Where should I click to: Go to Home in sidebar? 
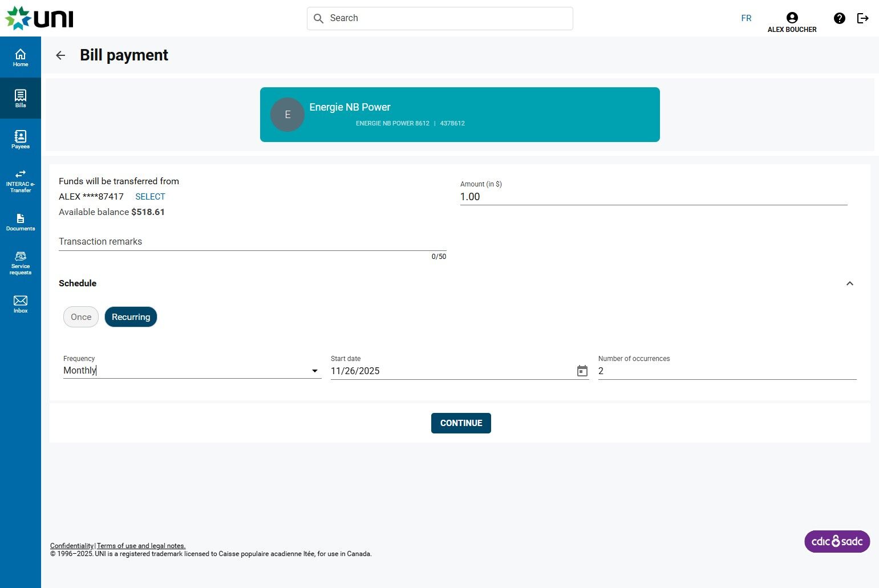21,57
